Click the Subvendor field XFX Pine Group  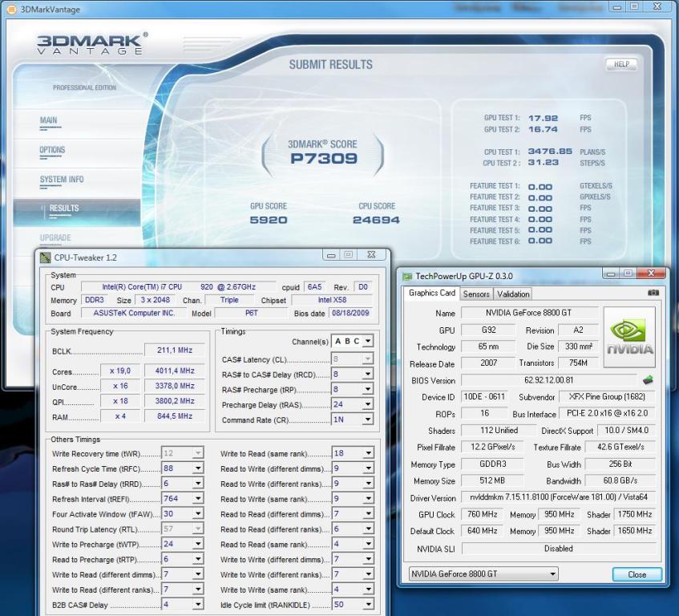(x=607, y=397)
